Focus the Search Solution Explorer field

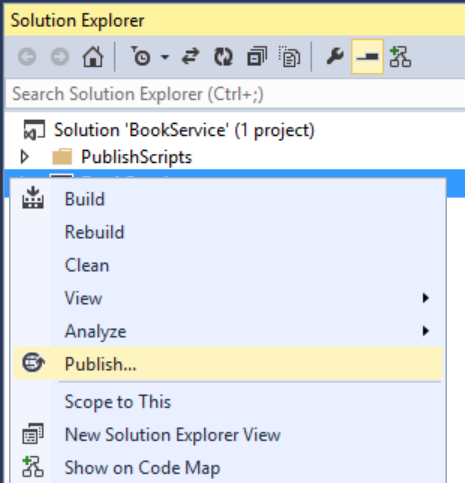pos(235,94)
